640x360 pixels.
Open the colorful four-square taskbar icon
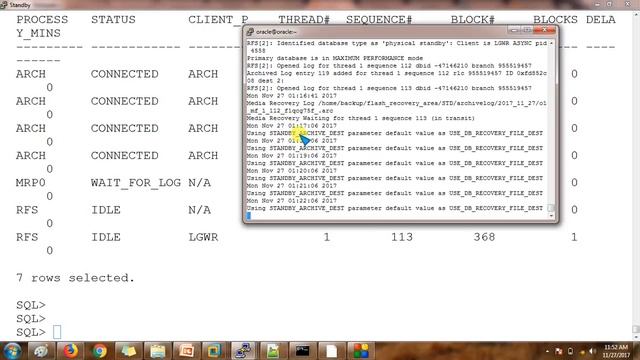click(360, 351)
